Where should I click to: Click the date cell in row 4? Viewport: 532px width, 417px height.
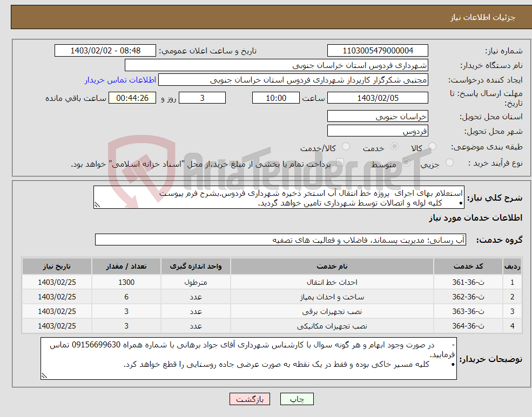coord(57,326)
